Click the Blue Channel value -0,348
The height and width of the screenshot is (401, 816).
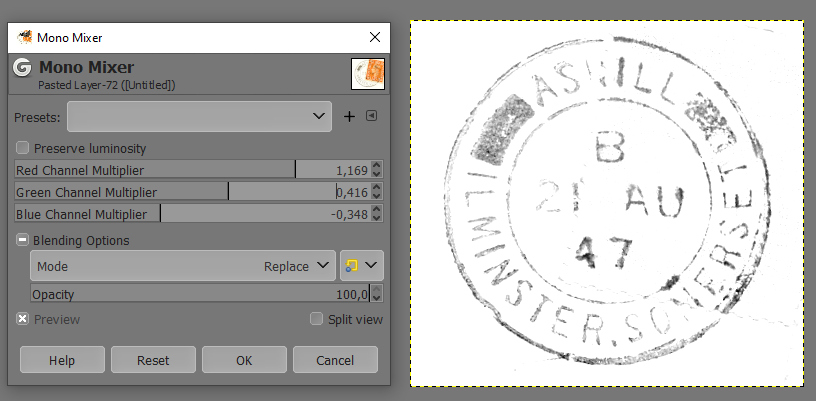pyautogui.click(x=349, y=214)
